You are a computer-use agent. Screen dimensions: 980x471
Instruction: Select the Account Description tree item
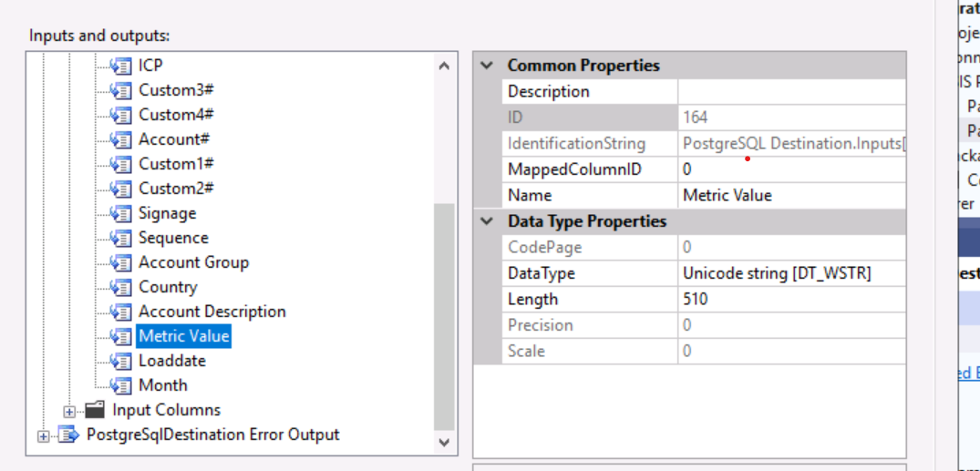(211, 312)
